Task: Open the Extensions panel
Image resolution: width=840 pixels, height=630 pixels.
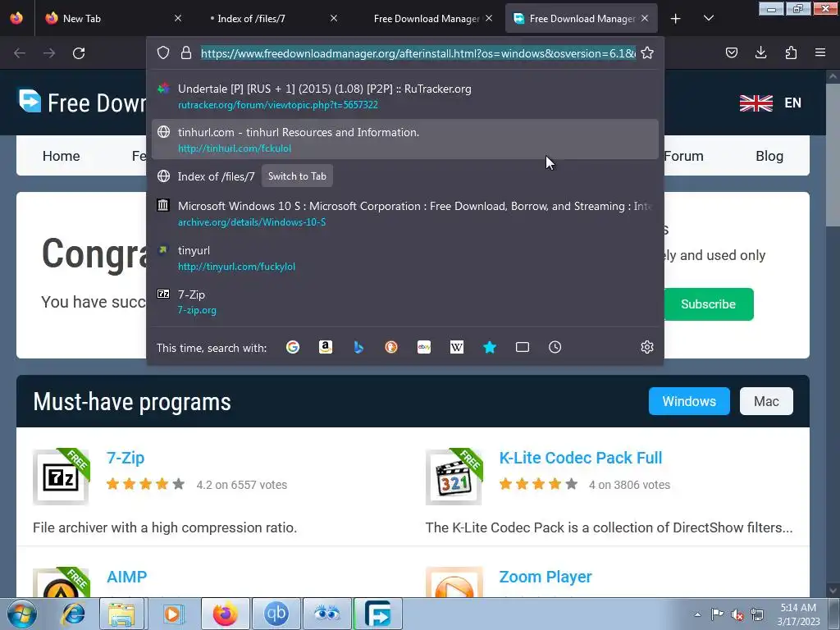Action: (x=791, y=52)
